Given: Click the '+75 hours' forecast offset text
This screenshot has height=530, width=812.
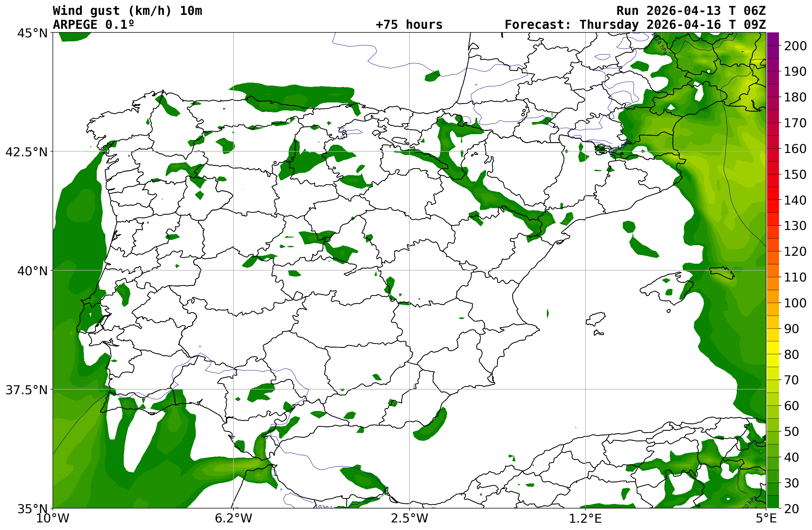Looking at the screenshot, I should pyautogui.click(x=409, y=24).
